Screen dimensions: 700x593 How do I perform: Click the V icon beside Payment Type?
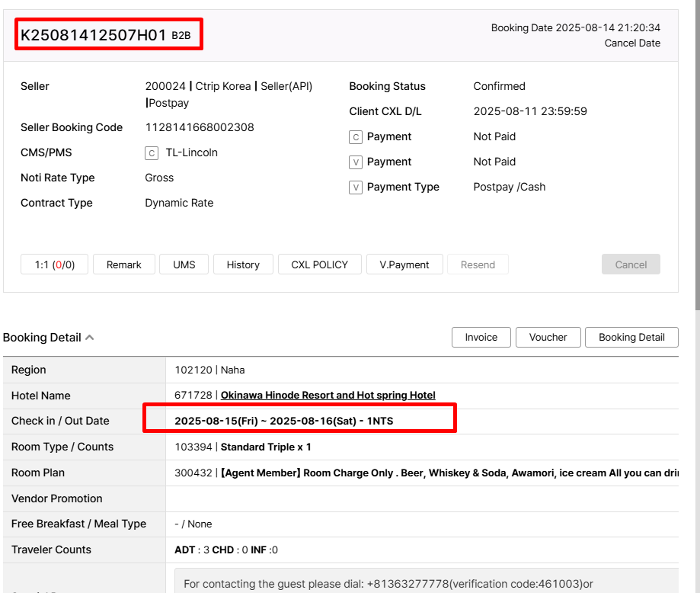[x=355, y=188]
